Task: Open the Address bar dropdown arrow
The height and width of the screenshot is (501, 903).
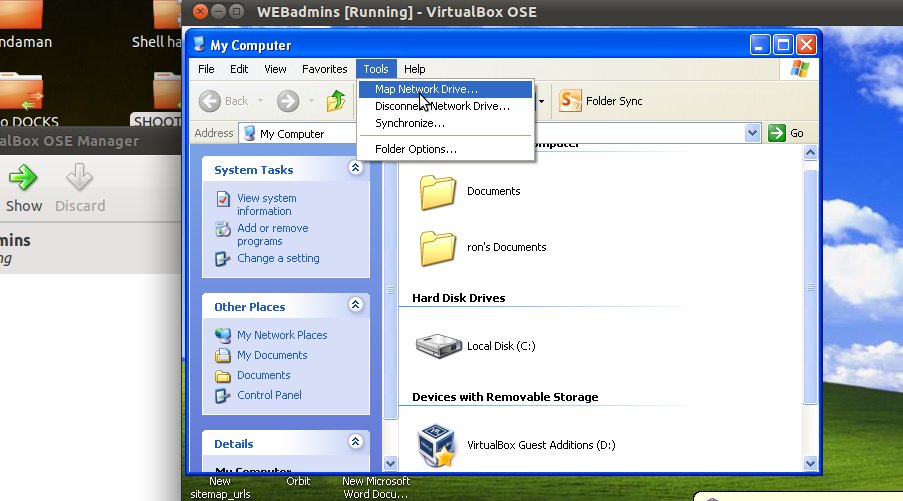Action: pos(752,133)
